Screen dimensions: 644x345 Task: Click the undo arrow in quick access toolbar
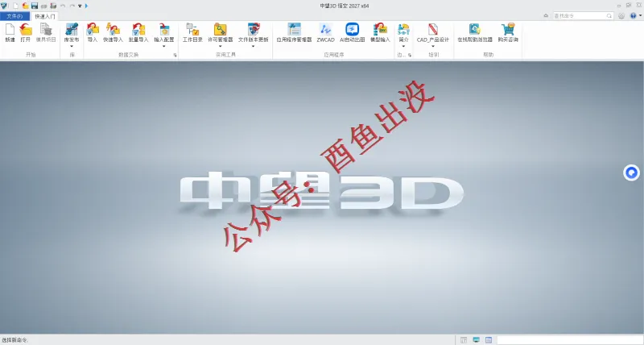point(63,6)
